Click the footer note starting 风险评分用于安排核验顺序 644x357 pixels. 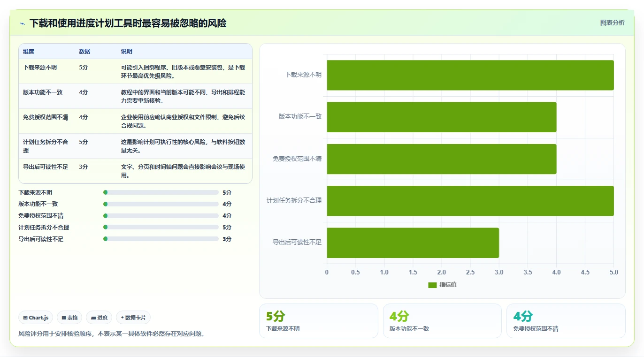(111, 334)
